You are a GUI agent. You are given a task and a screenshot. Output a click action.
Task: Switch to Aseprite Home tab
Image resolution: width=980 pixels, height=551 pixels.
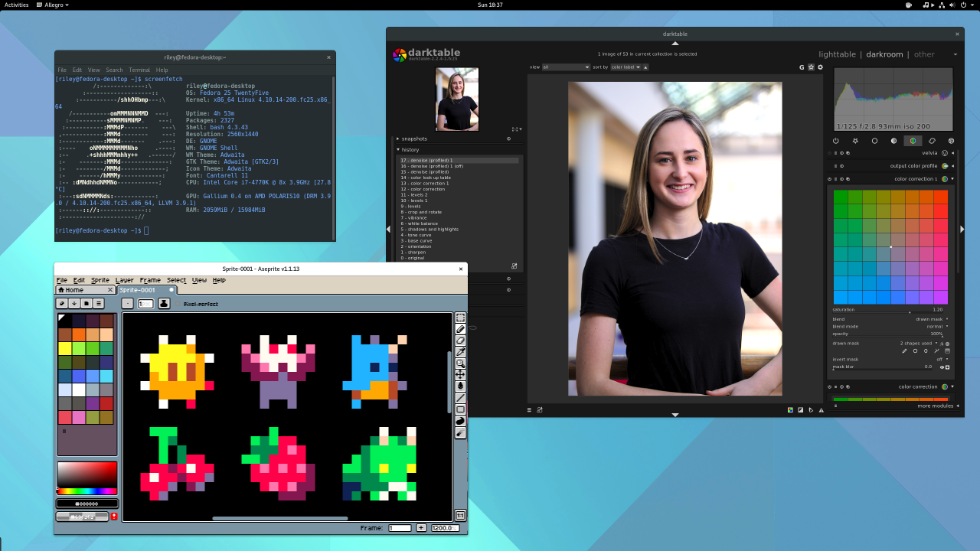click(x=86, y=290)
